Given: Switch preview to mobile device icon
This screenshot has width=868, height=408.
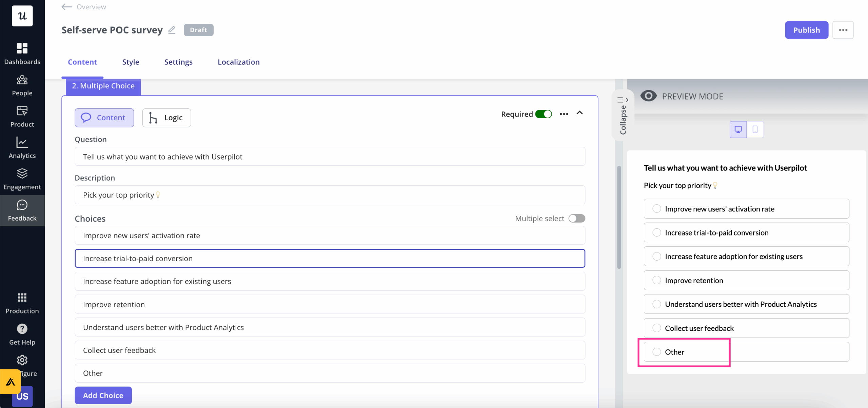Looking at the screenshot, I should click(755, 129).
